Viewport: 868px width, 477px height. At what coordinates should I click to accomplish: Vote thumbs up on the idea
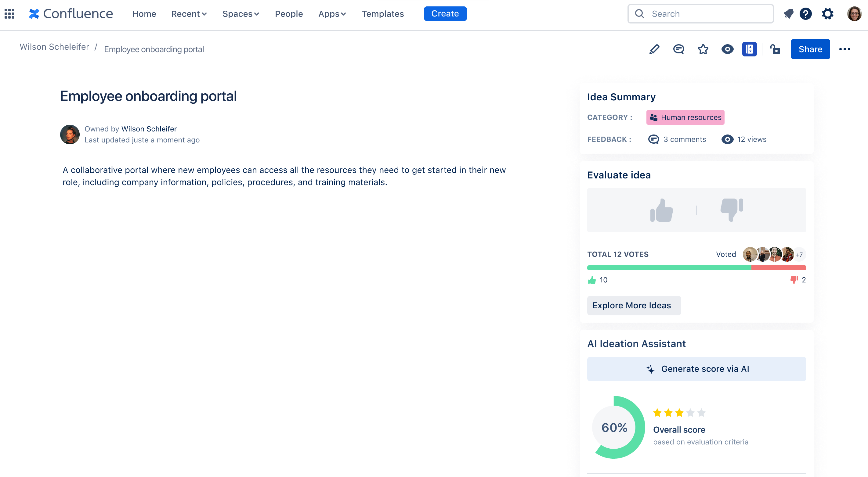tap(661, 210)
